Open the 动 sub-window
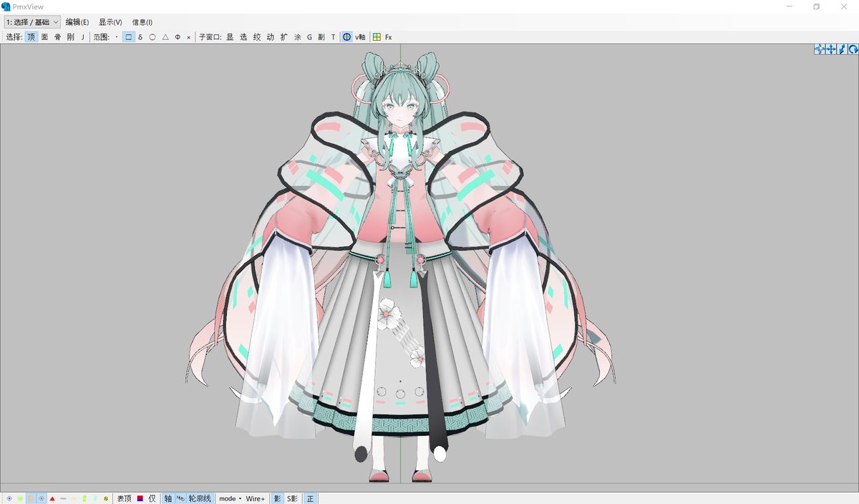The image size is (859, 504). click(271, 37)
